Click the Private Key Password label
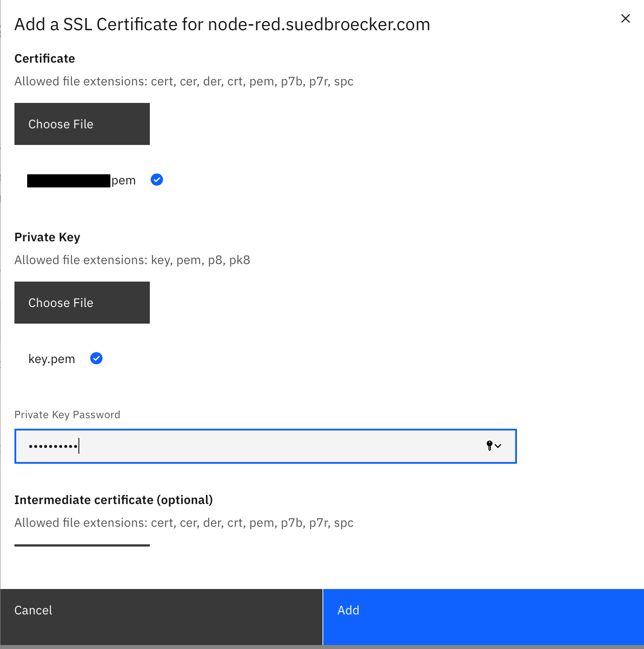 click(x=67, y=415)
